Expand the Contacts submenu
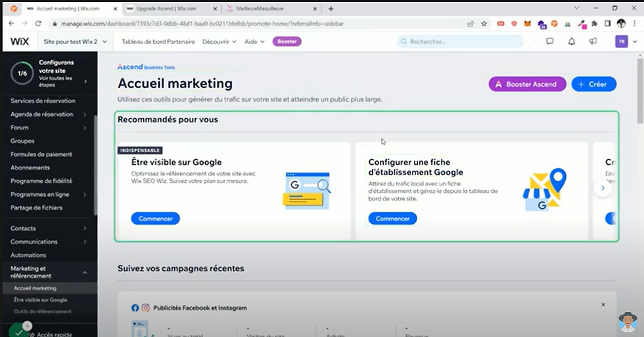This screenshot has height=337, width=644. [85, 228]
